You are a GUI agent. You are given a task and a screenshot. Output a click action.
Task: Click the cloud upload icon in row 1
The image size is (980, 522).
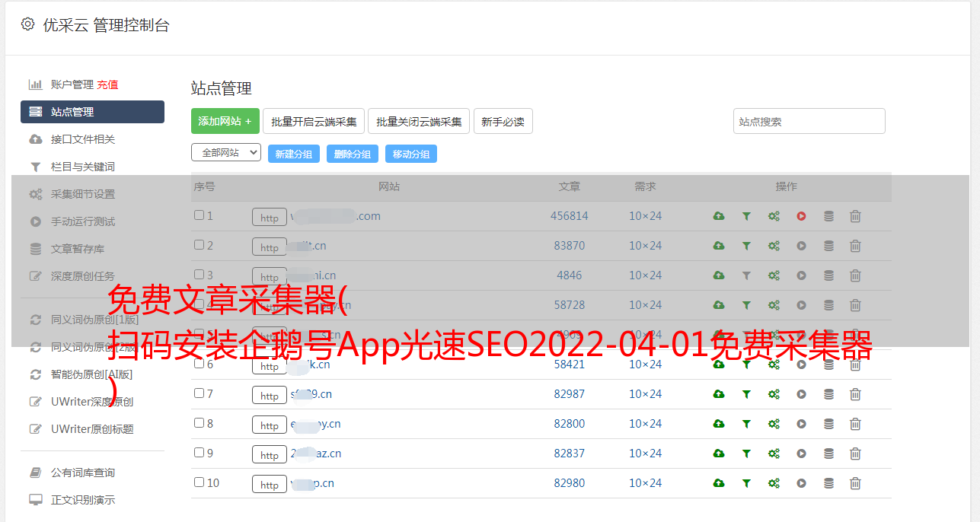tap(719, 216)
